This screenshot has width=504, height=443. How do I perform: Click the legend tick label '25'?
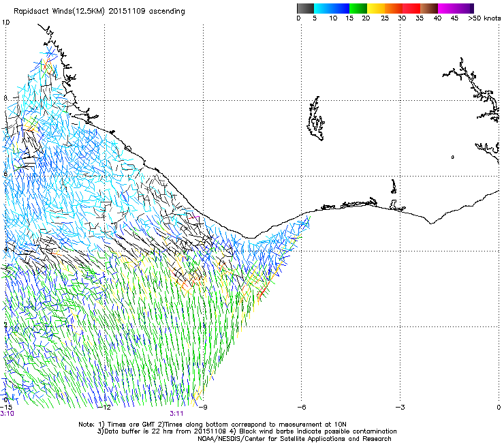tap(385, 18)
